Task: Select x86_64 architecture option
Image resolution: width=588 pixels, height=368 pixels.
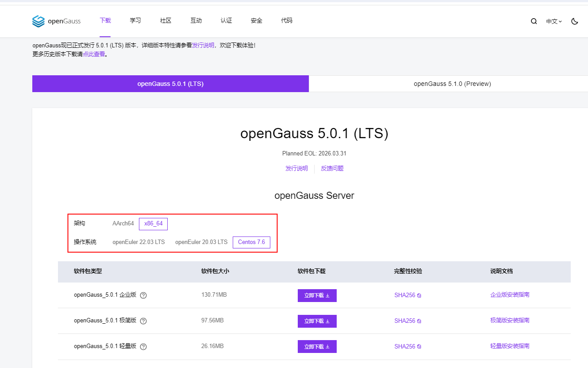Action: [x=153, y=224]
